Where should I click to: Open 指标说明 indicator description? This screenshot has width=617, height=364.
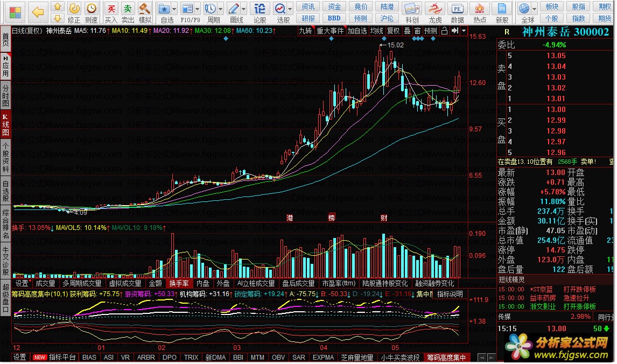pyautogui.click(x=450, y=294)
